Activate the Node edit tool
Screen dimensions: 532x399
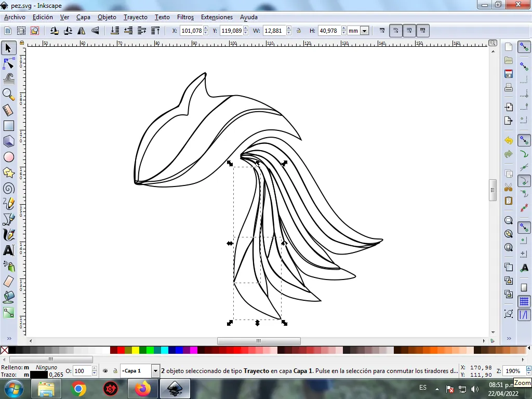tap(8, 64)
